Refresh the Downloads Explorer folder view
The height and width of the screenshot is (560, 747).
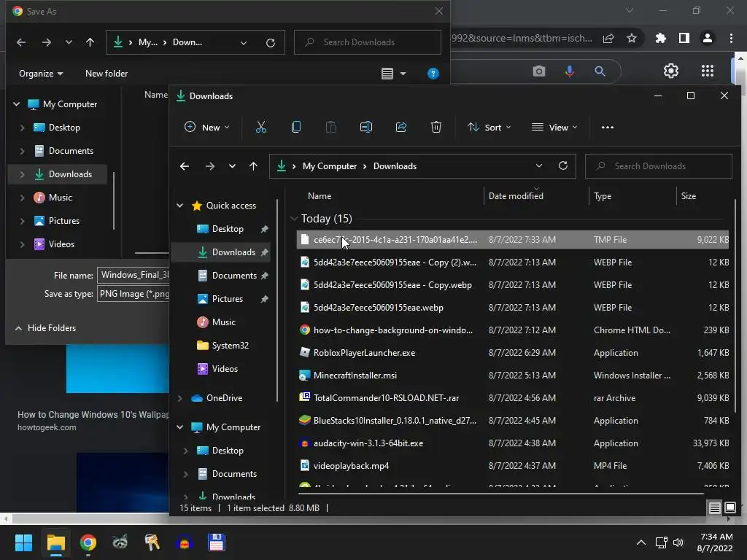562,166
